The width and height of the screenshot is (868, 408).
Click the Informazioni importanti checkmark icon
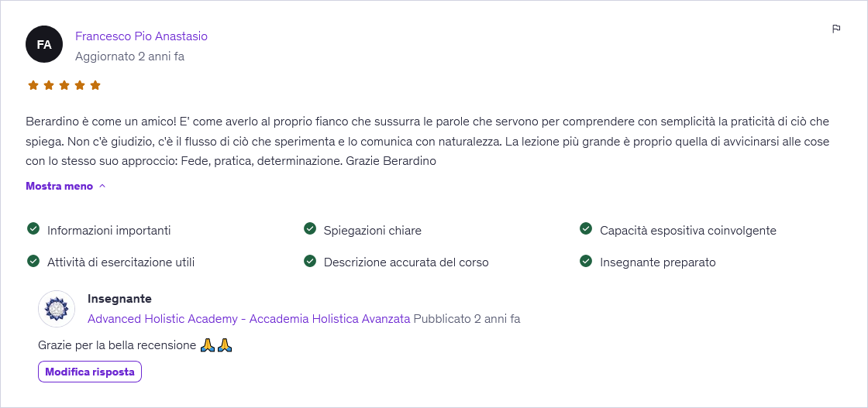(x=33, y=229)
